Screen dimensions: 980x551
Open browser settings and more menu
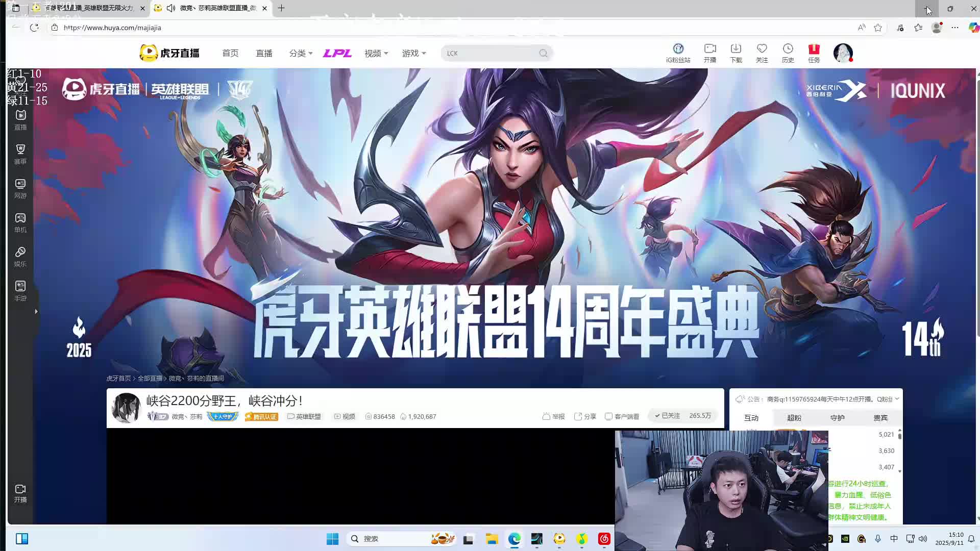click(x=955, y=28)
